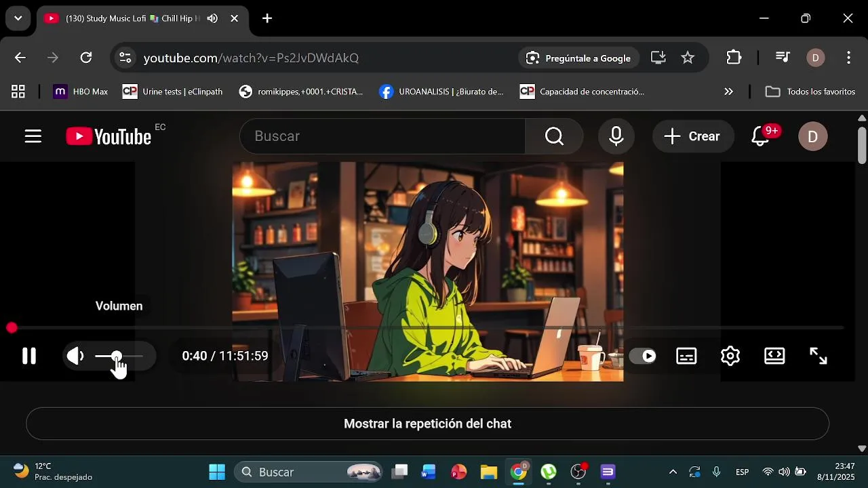This screenshot has width=868, height=488.
Task: Open the Todos los favoritos folder
Action: pyautogui.click(x=810, y=91)
